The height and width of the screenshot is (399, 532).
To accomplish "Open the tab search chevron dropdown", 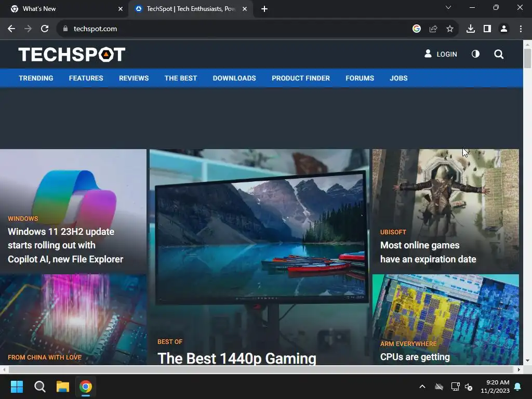I will [448, 7].
